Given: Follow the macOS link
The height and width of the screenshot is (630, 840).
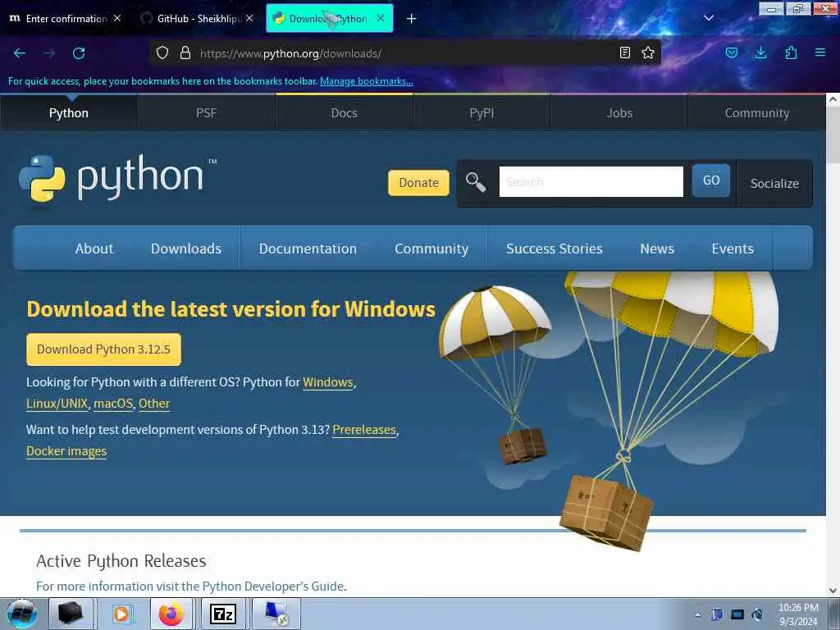Looking at the screenshot, I should click(113, 404).
